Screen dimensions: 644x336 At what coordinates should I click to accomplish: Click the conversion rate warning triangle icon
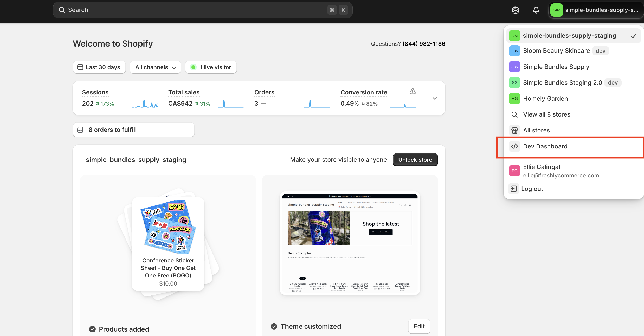coord(413,91)
